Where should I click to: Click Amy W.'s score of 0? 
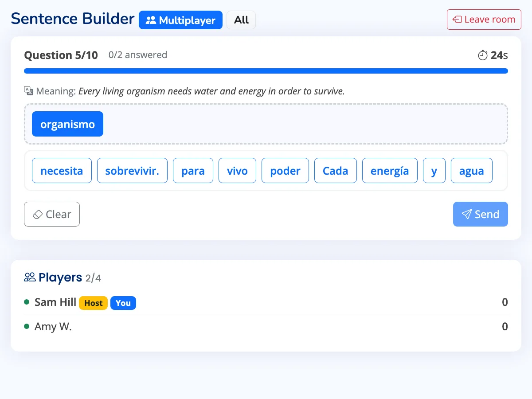click(505, 327)
